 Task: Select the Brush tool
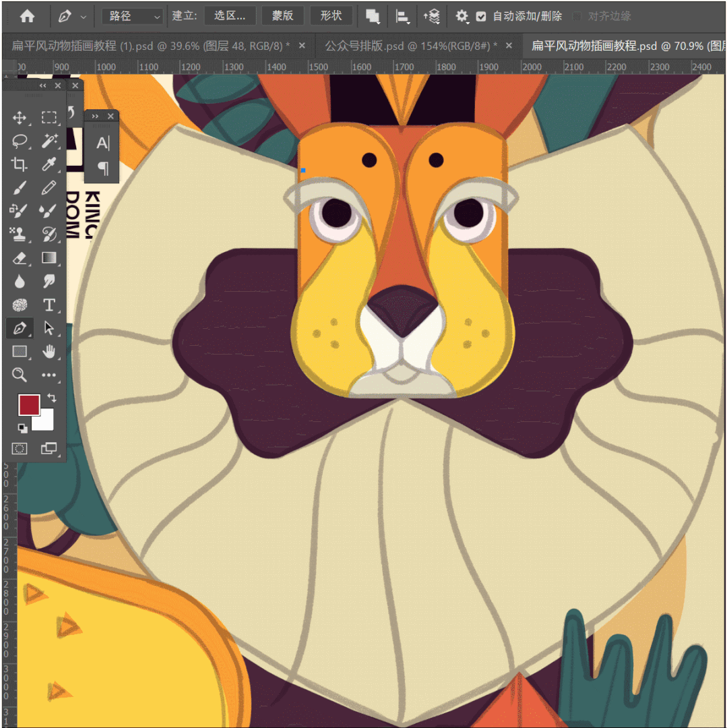[x=20, y=187]
